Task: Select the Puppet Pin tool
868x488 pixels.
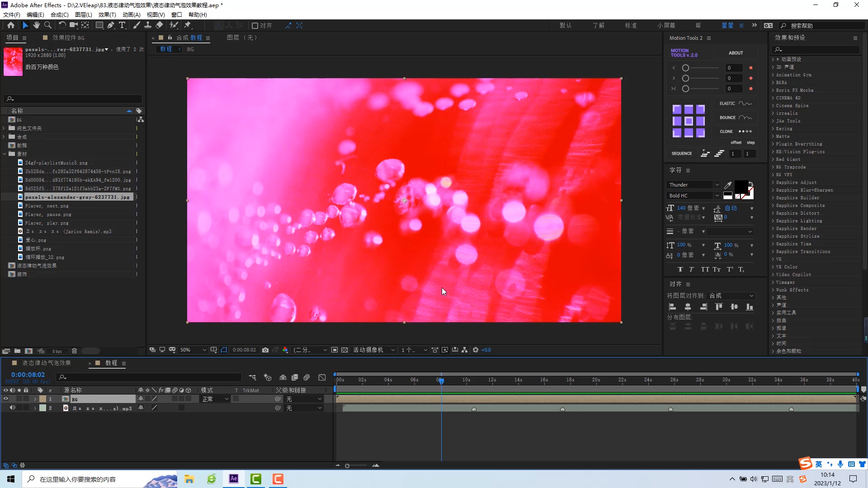Action: pos(188,25)
